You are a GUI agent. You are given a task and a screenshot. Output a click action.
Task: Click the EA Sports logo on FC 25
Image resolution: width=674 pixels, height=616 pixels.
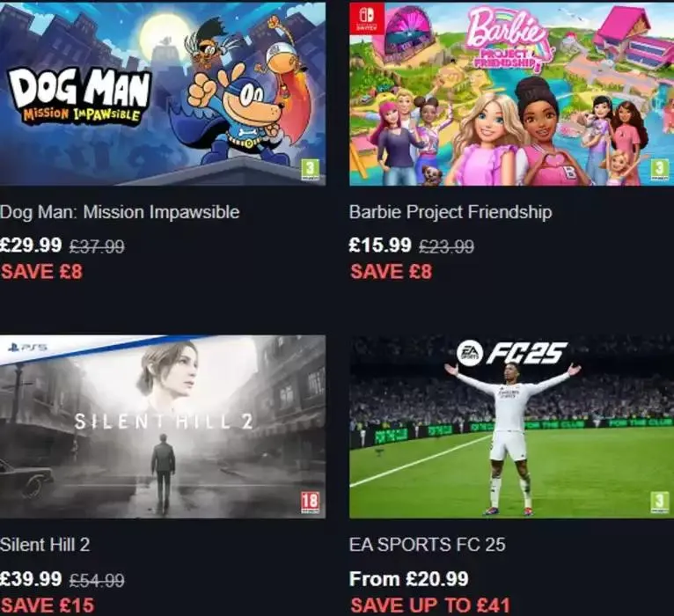click(469, 354)
